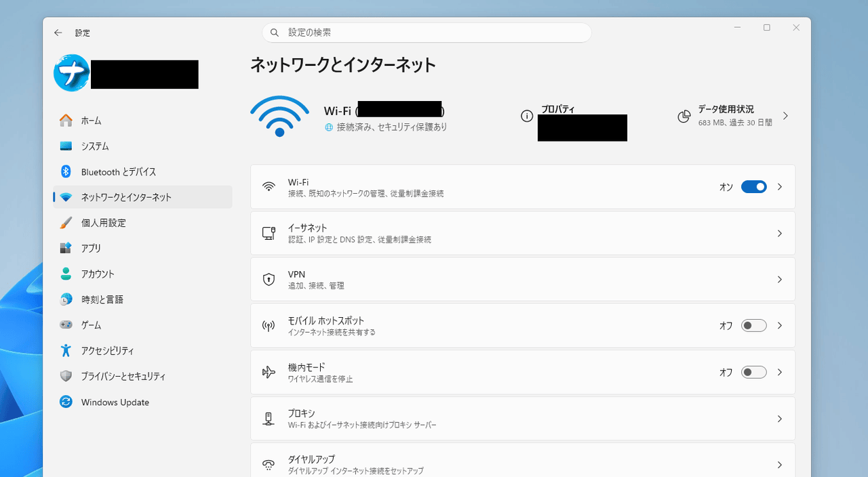
Task: Expand the イーサネット settings chevron
Action: pos(778,233)
